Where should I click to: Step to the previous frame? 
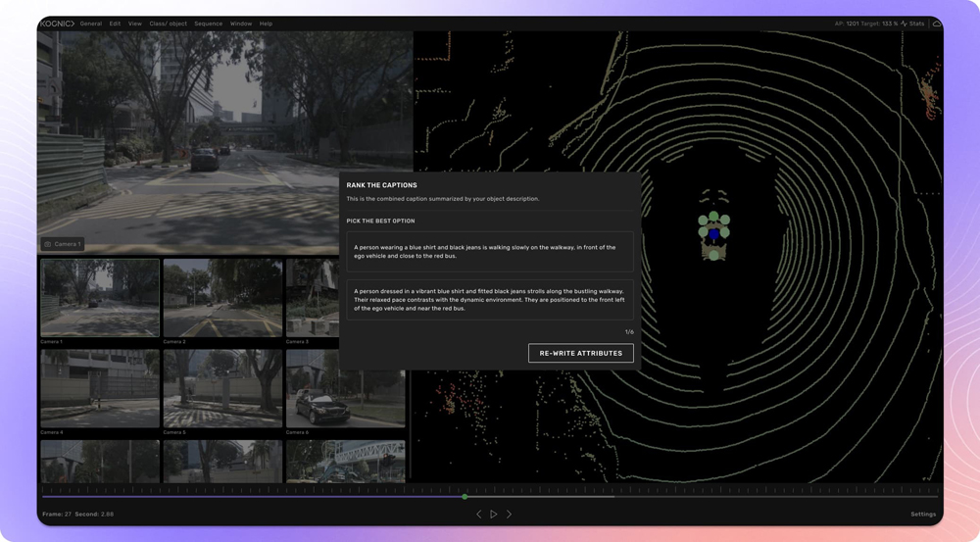coord(478,514)
